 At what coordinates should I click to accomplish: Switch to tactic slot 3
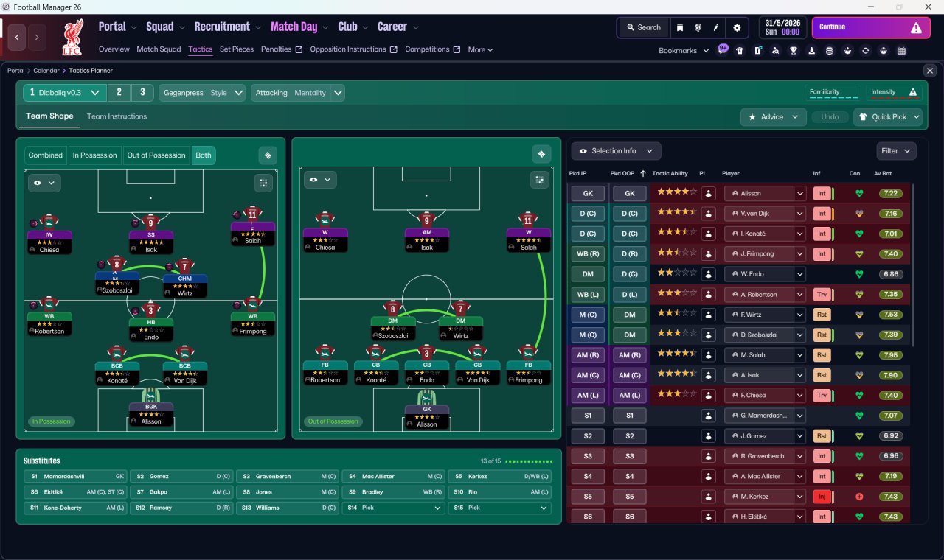tap(142, 93)
